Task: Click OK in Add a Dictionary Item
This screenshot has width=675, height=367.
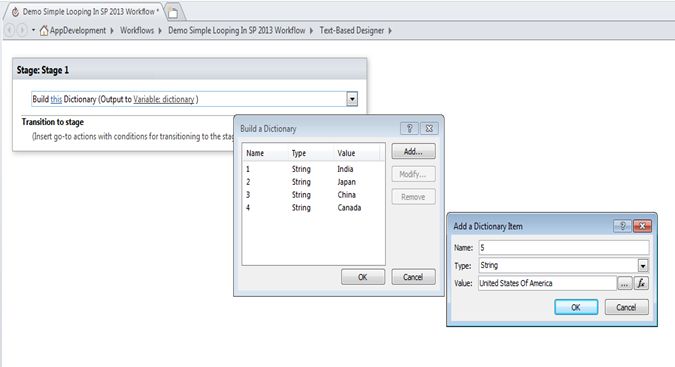Action: click(x=576, y=307)
